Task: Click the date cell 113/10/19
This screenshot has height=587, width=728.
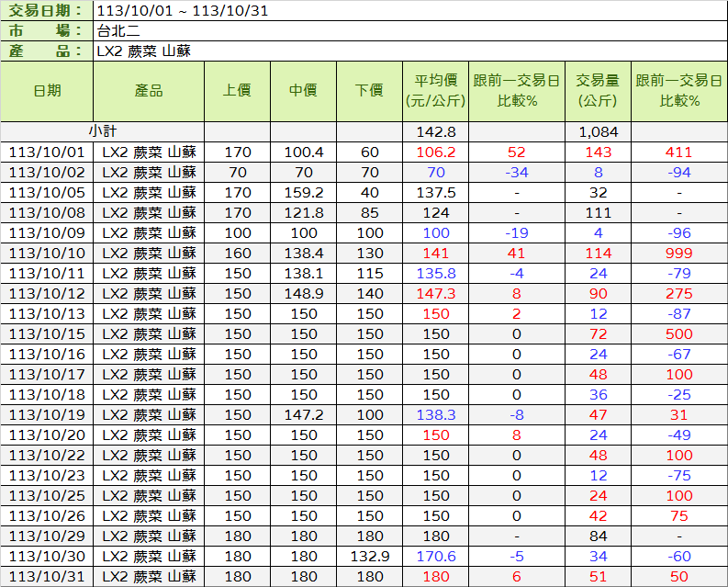Action: coord(47,414)
